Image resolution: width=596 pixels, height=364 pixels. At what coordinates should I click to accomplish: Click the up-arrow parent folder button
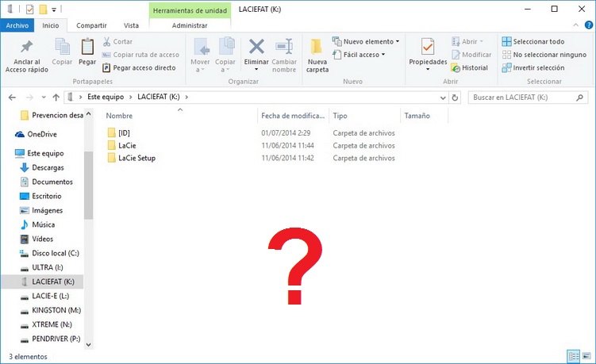pos(56,97)
